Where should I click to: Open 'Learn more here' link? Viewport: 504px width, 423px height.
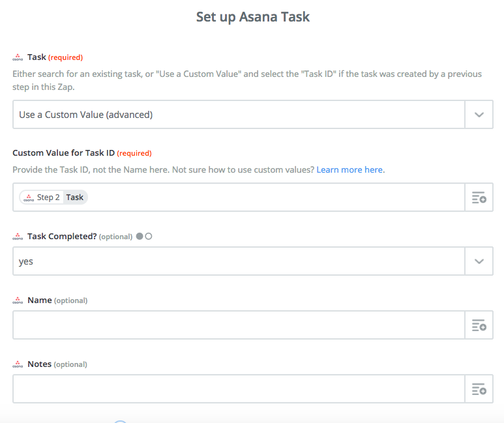click(x=349, y=169)
